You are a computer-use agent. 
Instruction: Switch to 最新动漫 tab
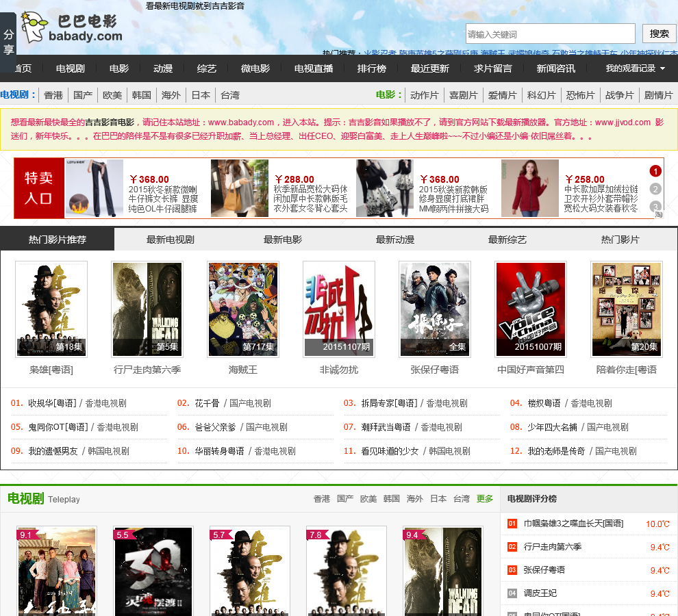point(394,240)
